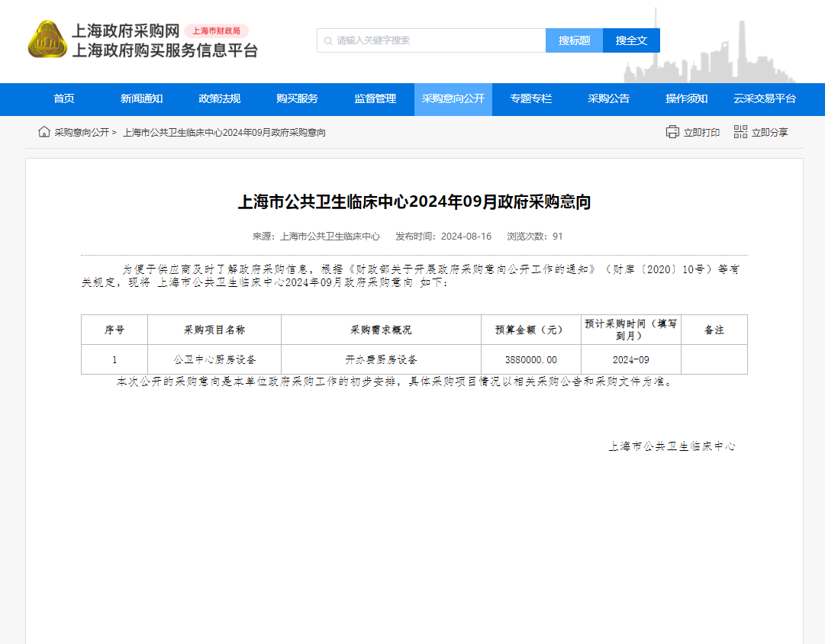The image size is (825, 644).
Task: Click the 浏览次数 91 text
Action: coord(534,237)
